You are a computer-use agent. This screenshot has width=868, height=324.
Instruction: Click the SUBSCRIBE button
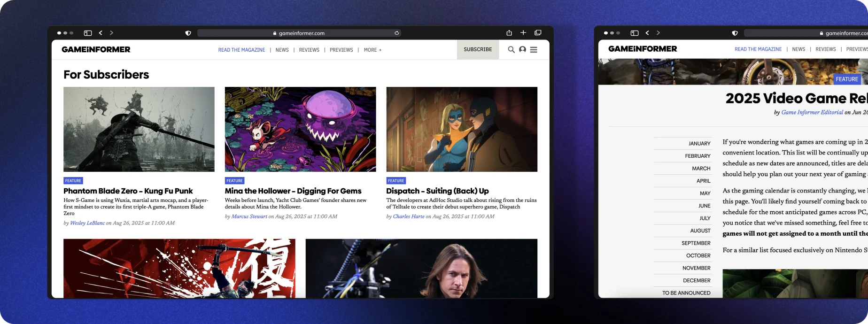(478, 49)
